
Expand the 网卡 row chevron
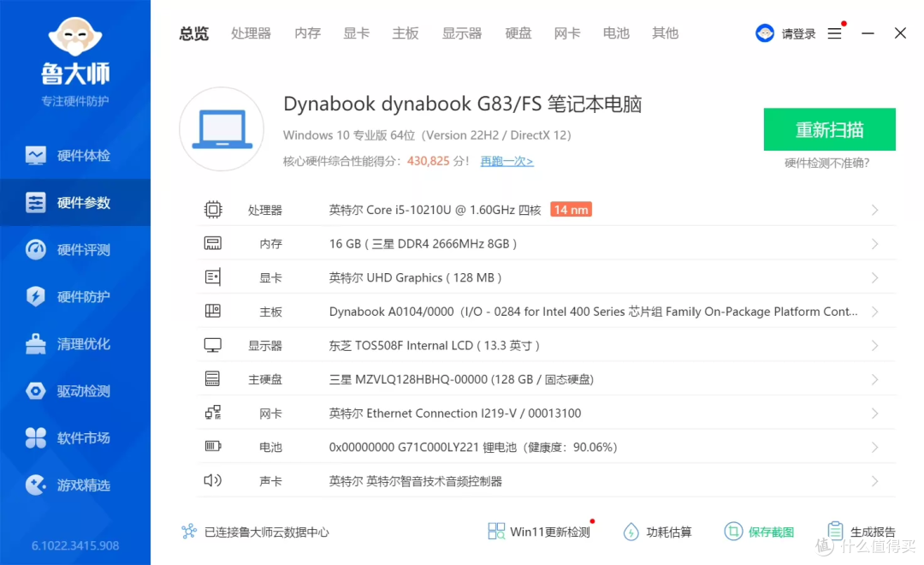point(874,413)
